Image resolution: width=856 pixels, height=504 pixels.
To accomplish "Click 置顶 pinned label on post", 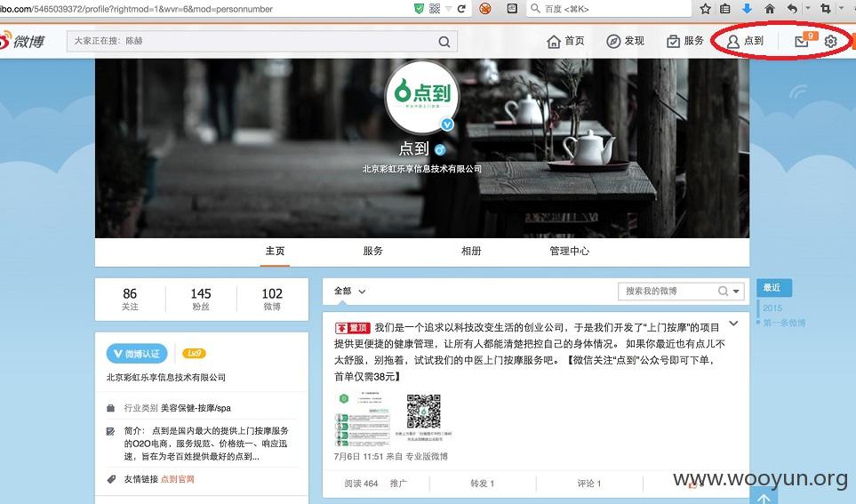I will [x=353, y=328].
